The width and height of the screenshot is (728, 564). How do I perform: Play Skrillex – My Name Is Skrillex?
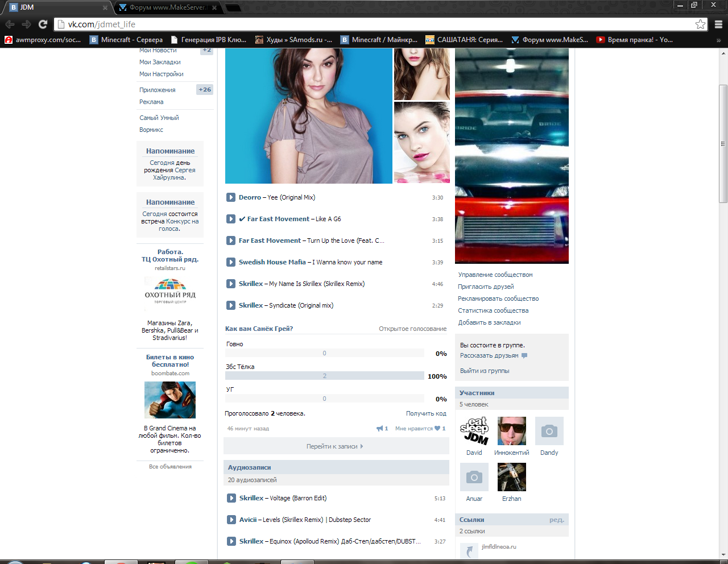tap(231, 284)
